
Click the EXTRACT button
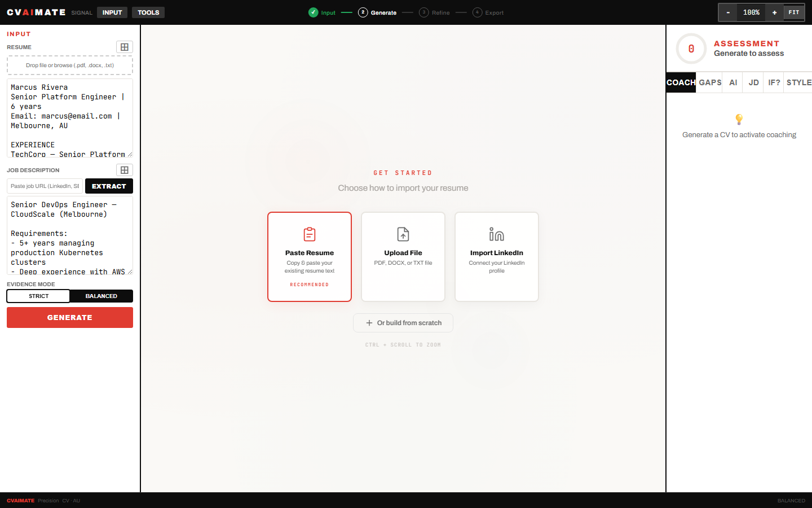point(109,186)
